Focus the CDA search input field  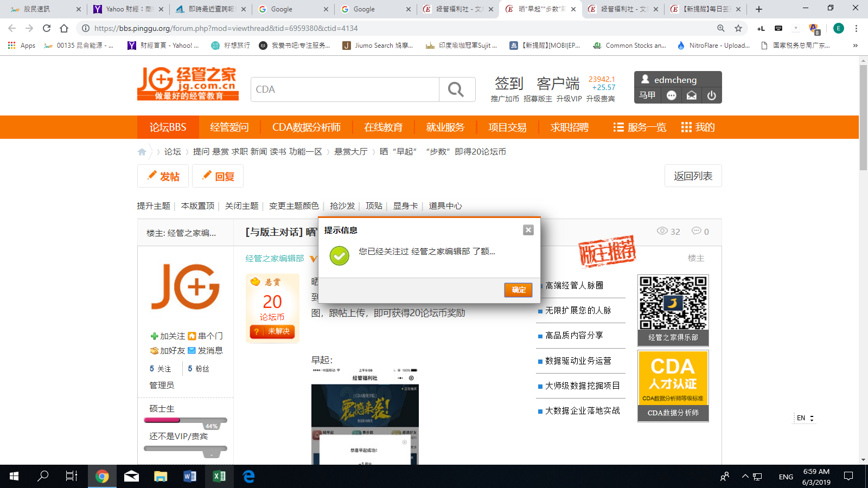pyautogui.click(x=344, y=89)
